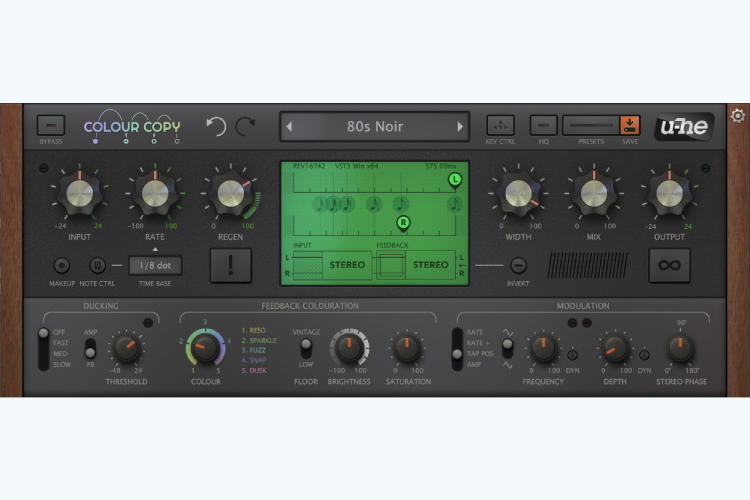750x500 pixels.
Task: Click the Saturation knob
Action: [x=407, y=348]
